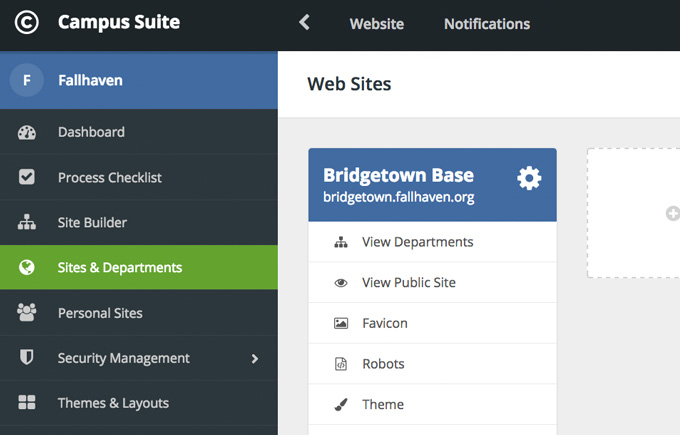Open the Notifications tab
Screen dimensions: 680x435
point(487,24)
